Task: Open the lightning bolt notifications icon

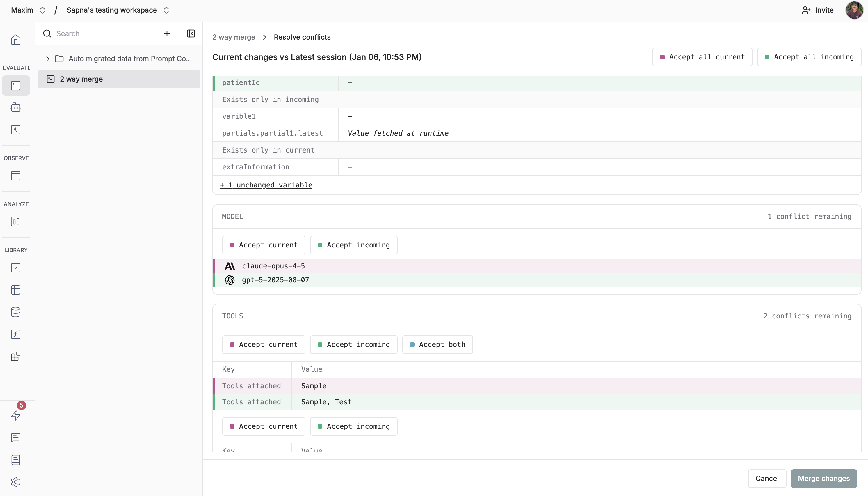Action: point(16,415)
